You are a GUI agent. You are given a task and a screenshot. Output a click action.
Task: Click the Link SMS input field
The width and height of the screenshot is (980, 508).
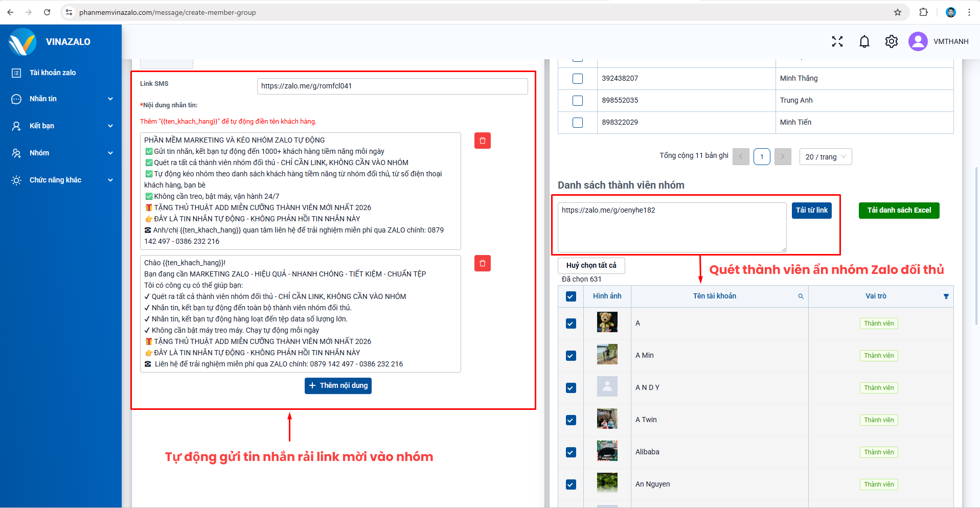pyautogui.click(x=392, y=86)
